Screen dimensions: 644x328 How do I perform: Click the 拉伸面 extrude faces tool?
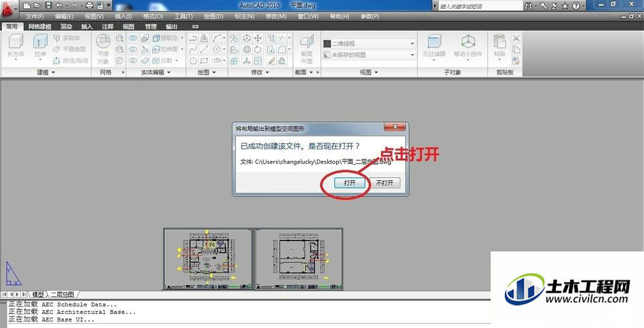pyautogui.click(x=165, y=49)
